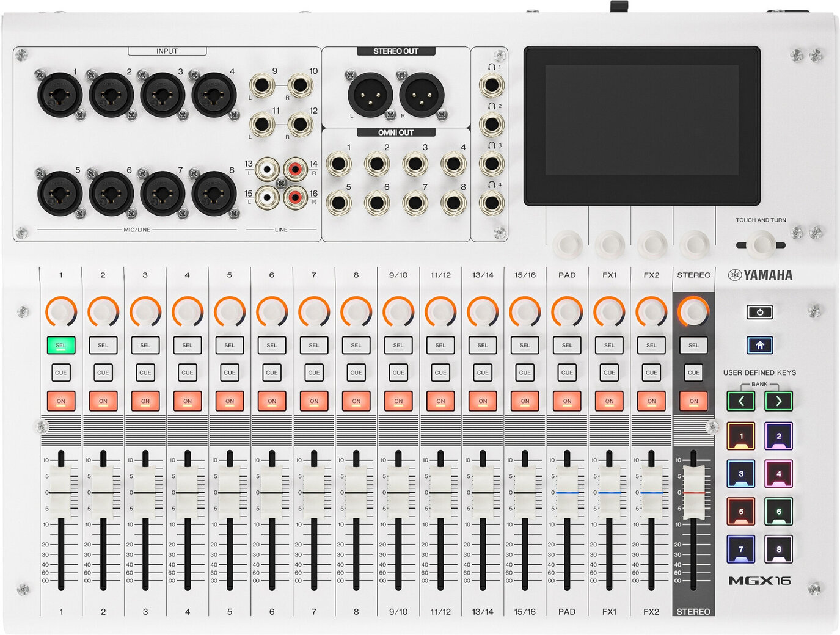The height and width of the screenshot is (635, 840).
Task: Select the PAD channel SEL button
Action: pos(567,345)
